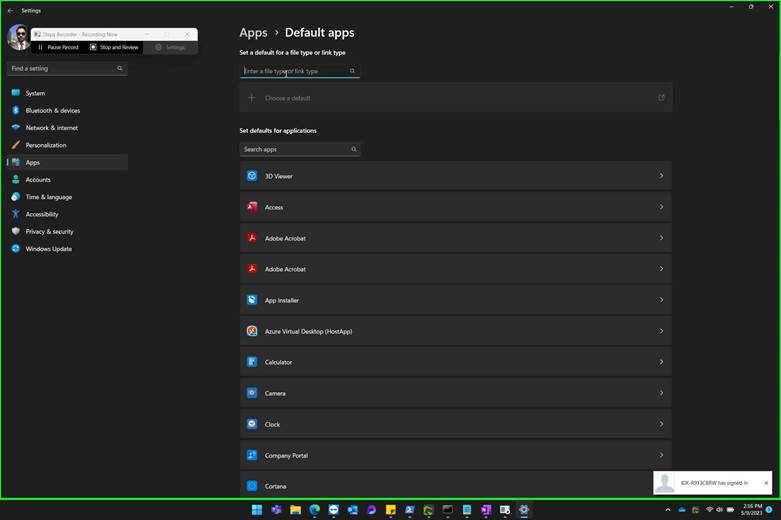Expand the Company Portal row chevron

click(661, 455)
